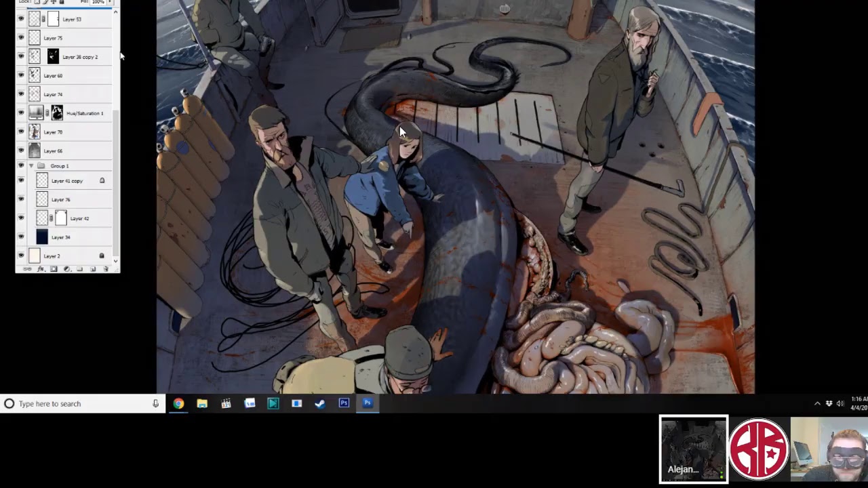868x488 pixels.
Task: Click the Layer 42 mask thumbnail
Action: coord(61,218)
